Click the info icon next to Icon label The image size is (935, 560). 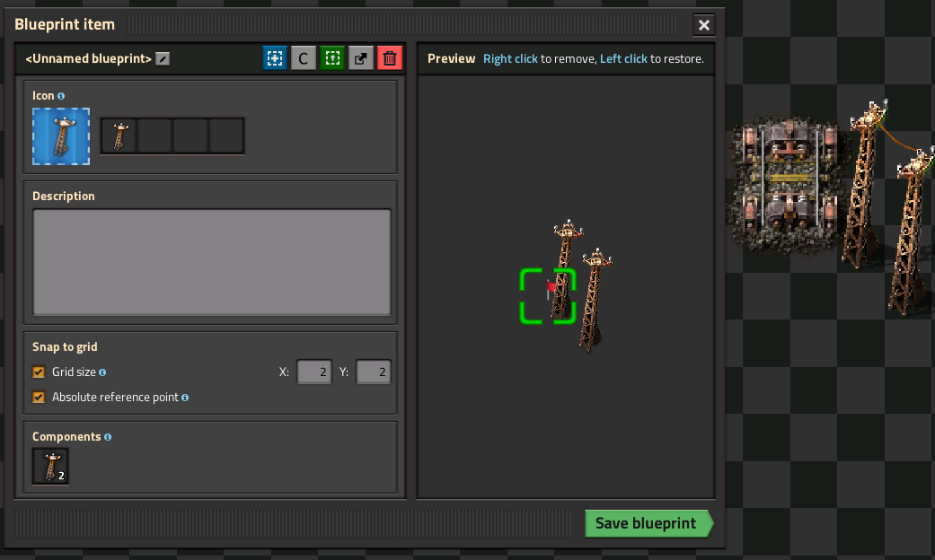[61, 96]
